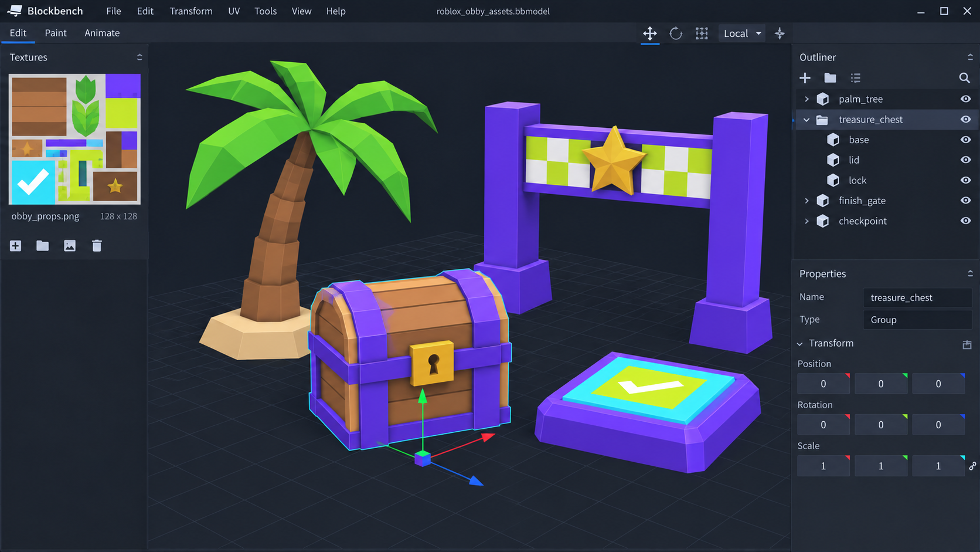The image size is (980, 552).
Task: Expand the checkpoint group
Action: coord(807,221)
